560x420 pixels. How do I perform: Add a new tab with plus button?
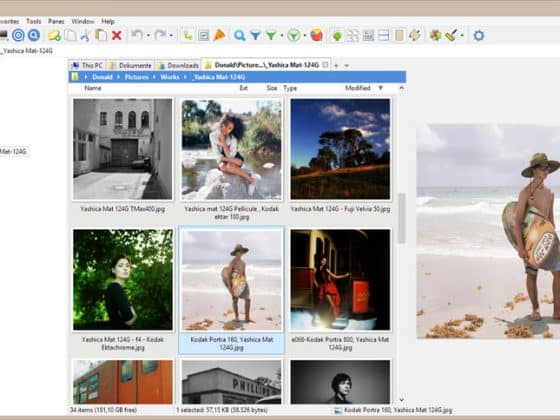(336, 66)
